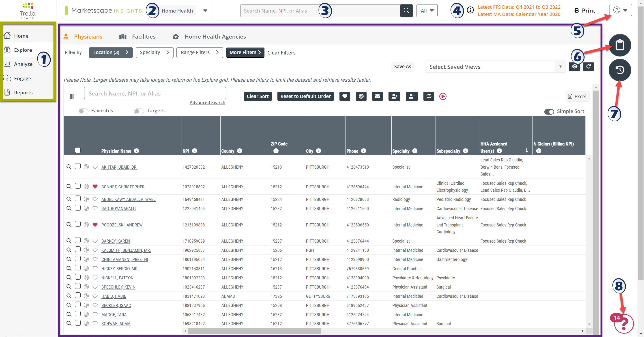
Task: Switch to the Home Health Agencies tab
Action: [x=209, y=37]
